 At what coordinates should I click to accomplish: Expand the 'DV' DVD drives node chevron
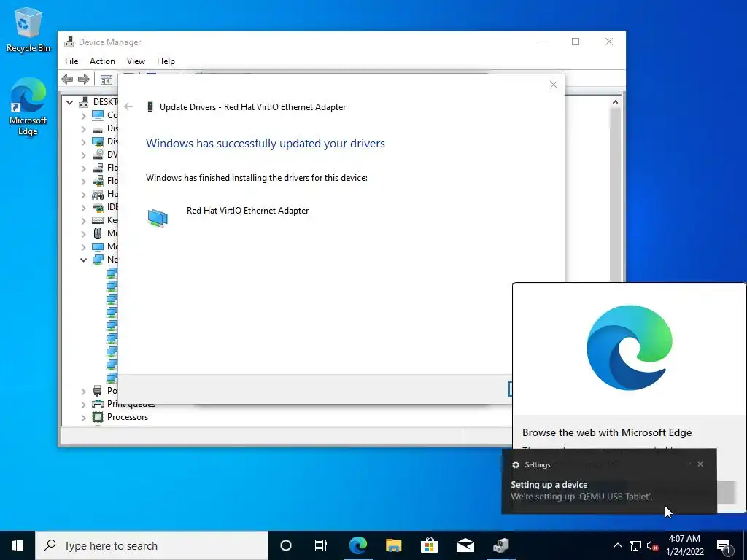(x=83, y=155)
